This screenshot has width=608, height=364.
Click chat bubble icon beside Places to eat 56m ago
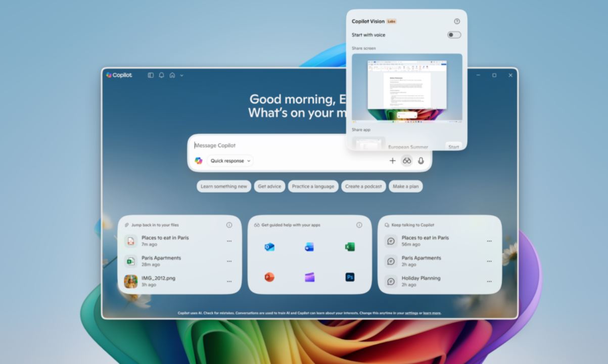click(x=391, y=241)
